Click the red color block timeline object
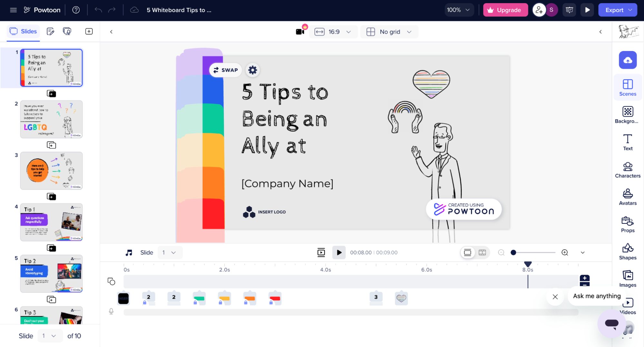Image resolution: width=644 pixels, height=347 pixels. tap(275, 298)
